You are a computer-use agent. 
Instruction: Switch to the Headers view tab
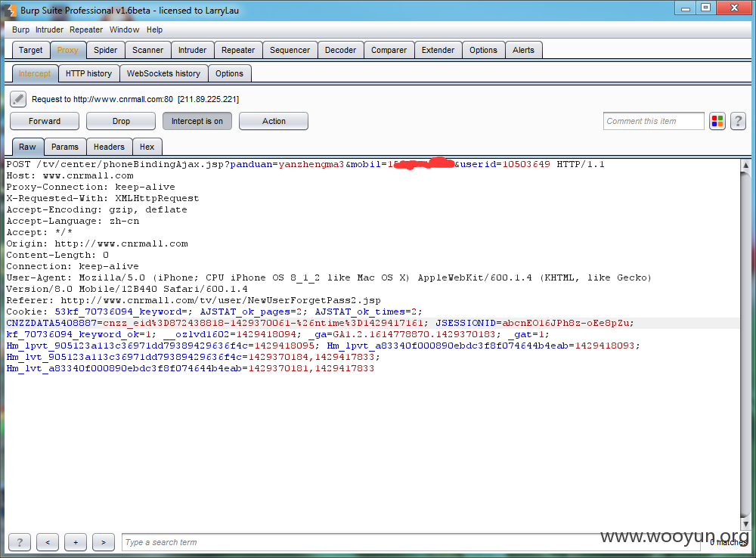click(109, 147)
